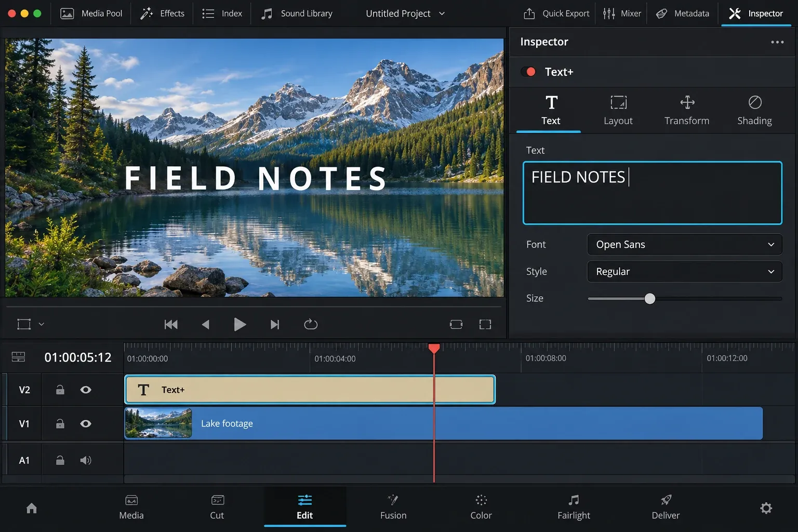Select the Text tab in Inspector
This screenshot has width=798, height=532.
(551, 111)
